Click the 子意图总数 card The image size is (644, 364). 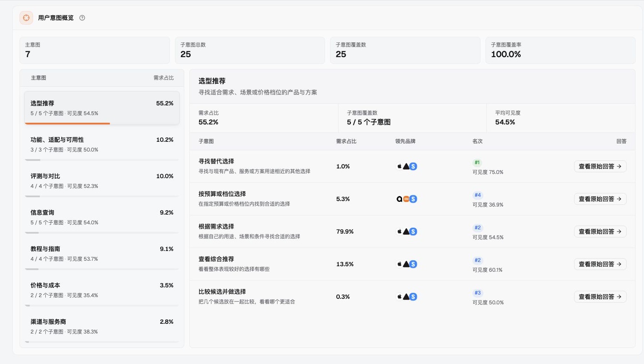pos(250,50)
